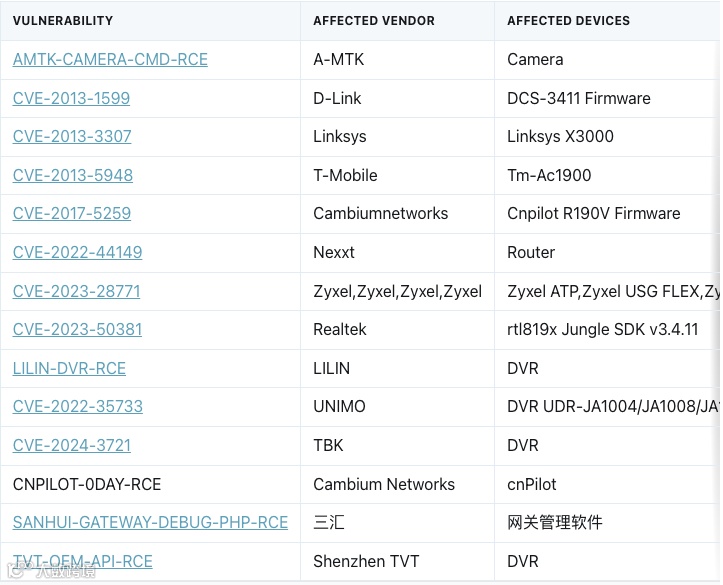
Task: Open the CVE-2017-5259 entry
Action: click(71, 214)
